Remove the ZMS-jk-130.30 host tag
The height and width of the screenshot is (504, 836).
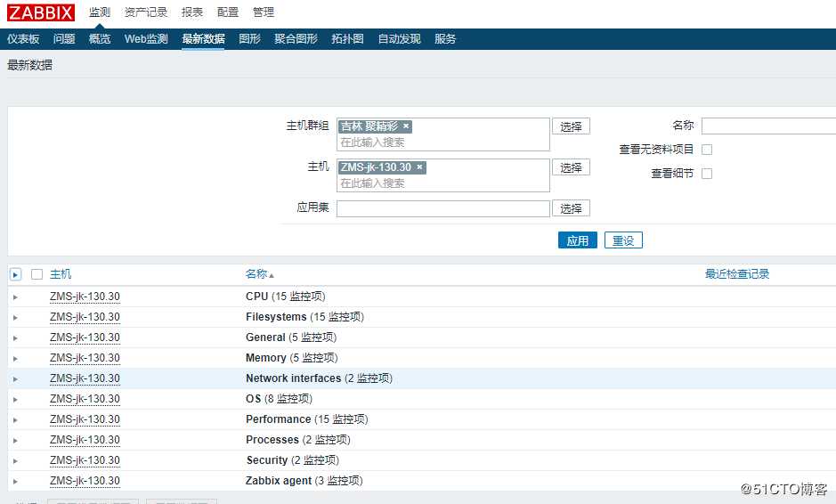point(419,167)
